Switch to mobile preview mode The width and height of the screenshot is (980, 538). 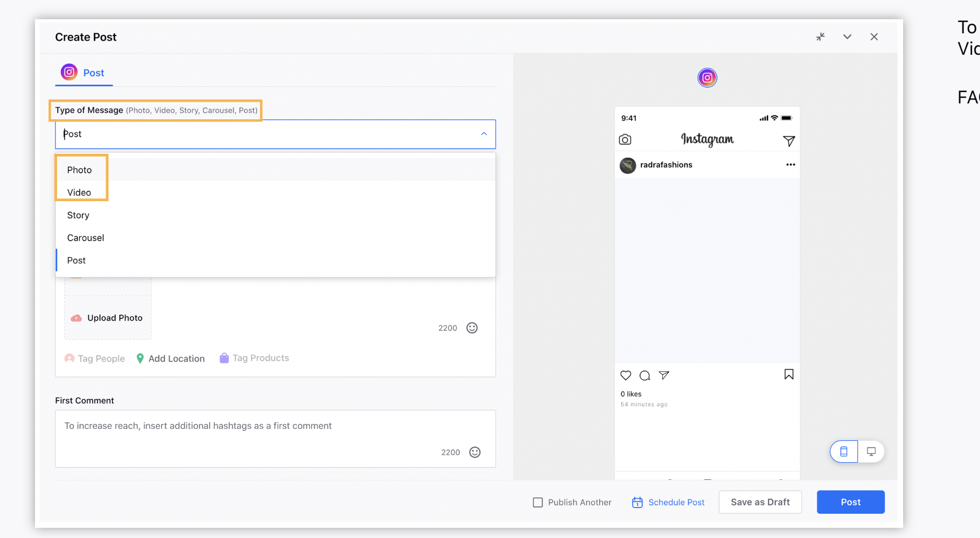coord(844,452)
